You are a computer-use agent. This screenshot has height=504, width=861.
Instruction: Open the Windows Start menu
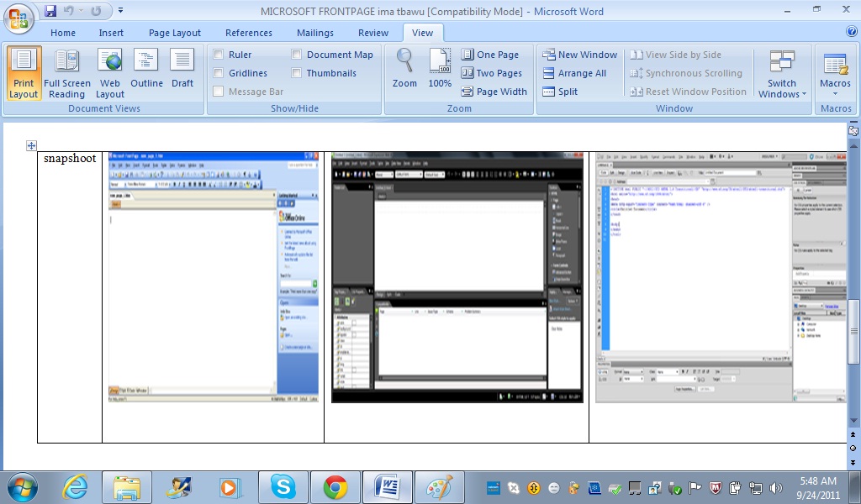click(x=23, y=487)
